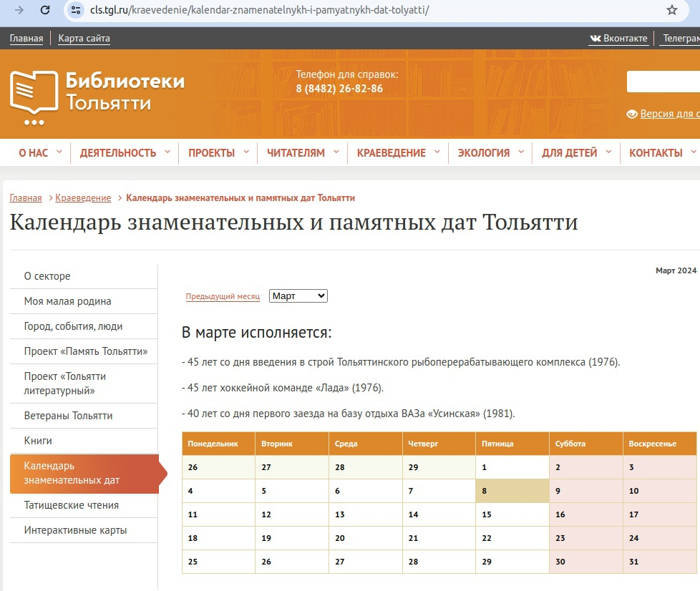This screenshot has height=591, width=700.
Task: Open the Главная link in top bar
Action: click(26, 39)
